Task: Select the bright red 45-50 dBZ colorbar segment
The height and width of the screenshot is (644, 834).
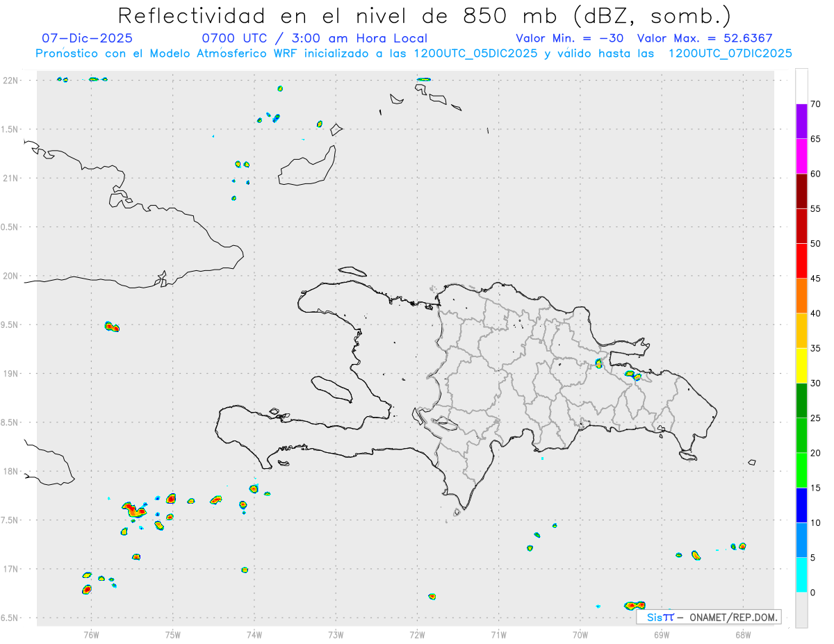Action: 801,261
